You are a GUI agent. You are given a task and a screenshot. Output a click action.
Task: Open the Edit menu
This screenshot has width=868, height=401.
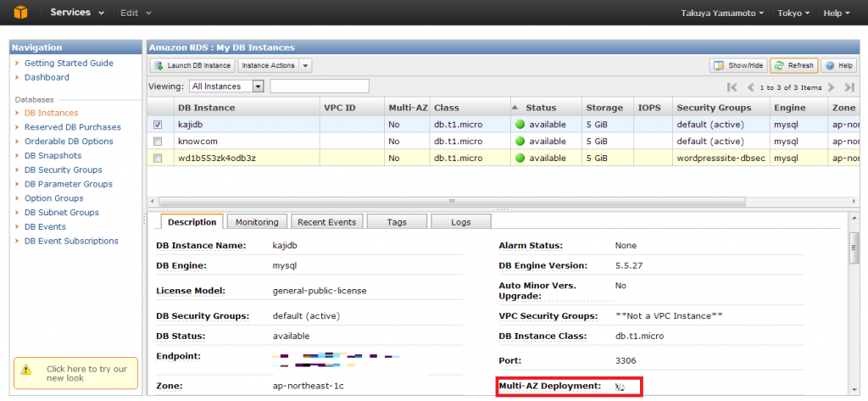pos(136,13)
